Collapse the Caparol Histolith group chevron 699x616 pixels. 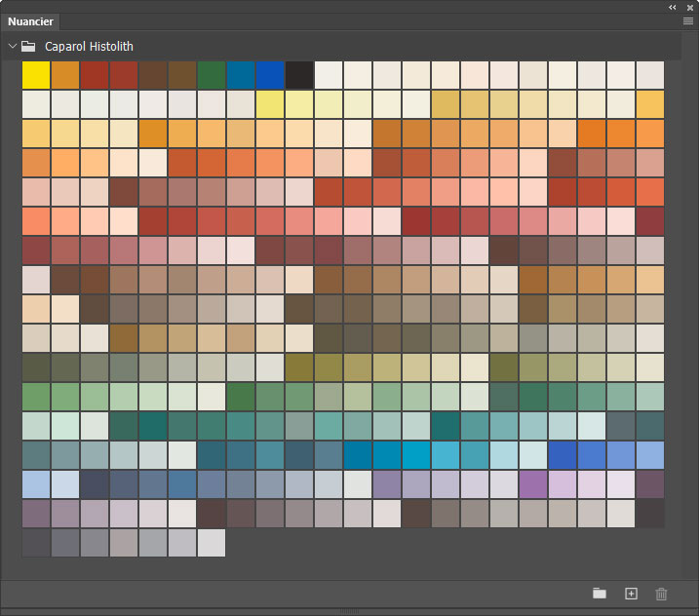point(12,46)
